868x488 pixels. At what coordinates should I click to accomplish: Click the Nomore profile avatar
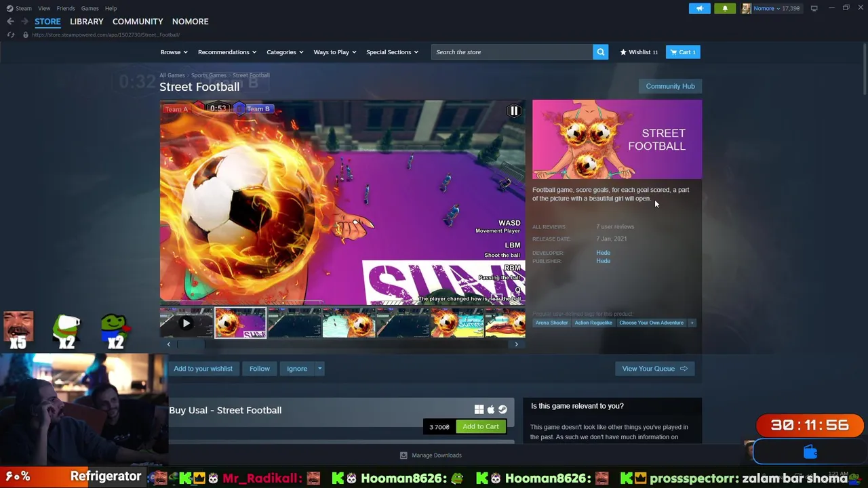click(x=746, y=8)
